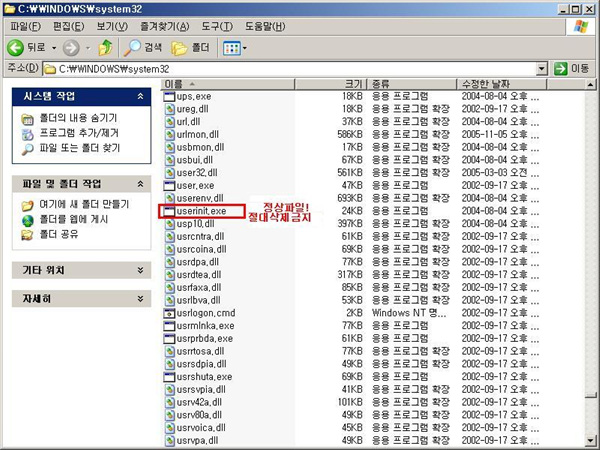Image resolution: width=600 pixels, height=450 pixels.
Task: Open the 즐겨찾기(A) menu
Action: (165, 26)
